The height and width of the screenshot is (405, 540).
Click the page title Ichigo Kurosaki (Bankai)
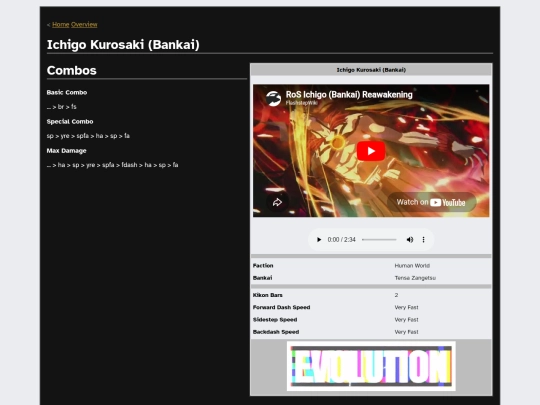(x=123, y=45)
